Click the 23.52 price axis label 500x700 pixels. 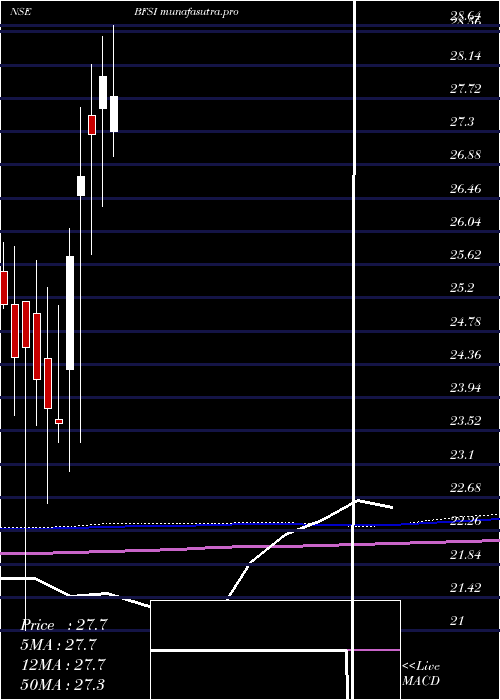[x=465, y=421]
